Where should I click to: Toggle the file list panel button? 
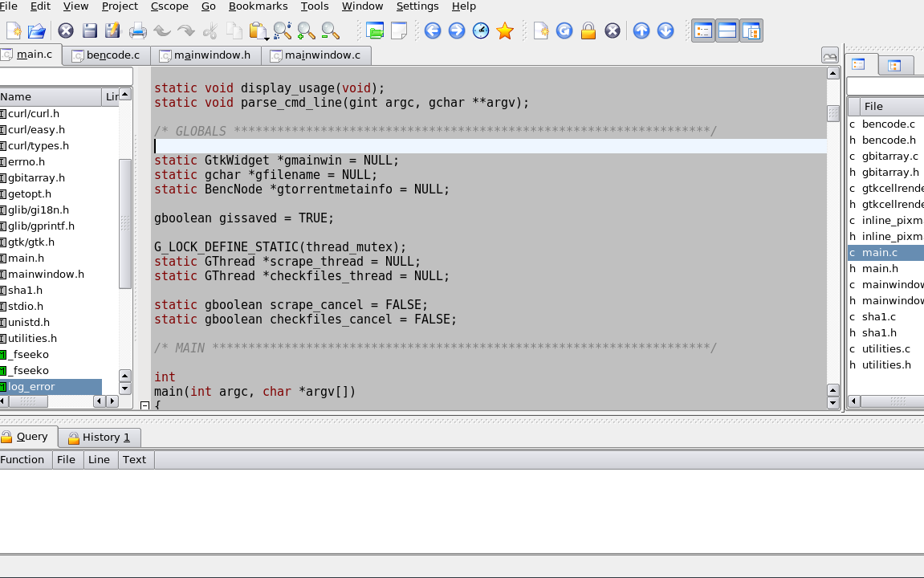(x=751, y=31)
